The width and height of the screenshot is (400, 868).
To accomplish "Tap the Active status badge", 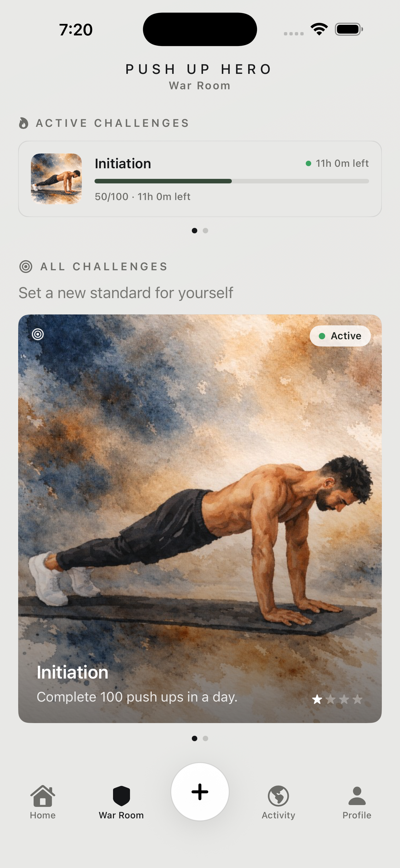I will point(340,336).
